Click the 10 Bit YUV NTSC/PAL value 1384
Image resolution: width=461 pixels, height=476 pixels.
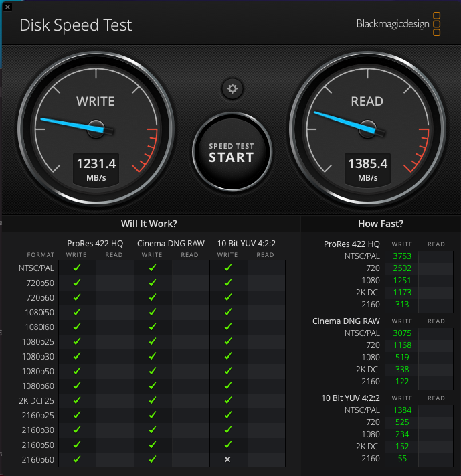click(402, 410)
